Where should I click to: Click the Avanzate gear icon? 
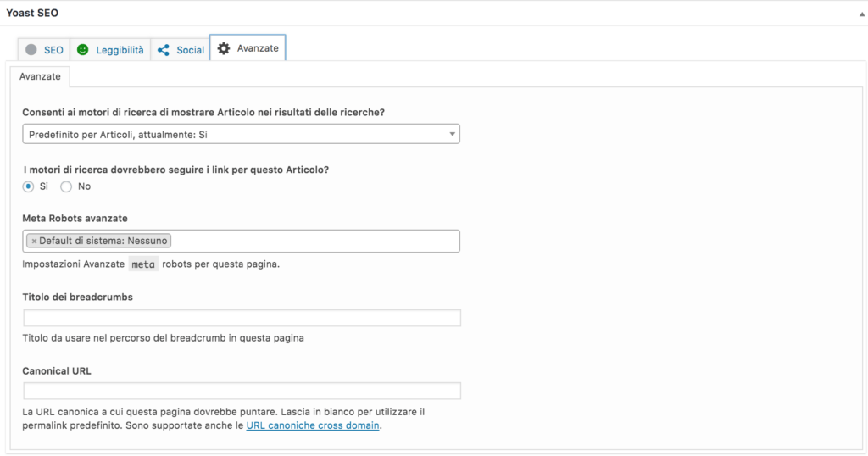click(224, 48)
